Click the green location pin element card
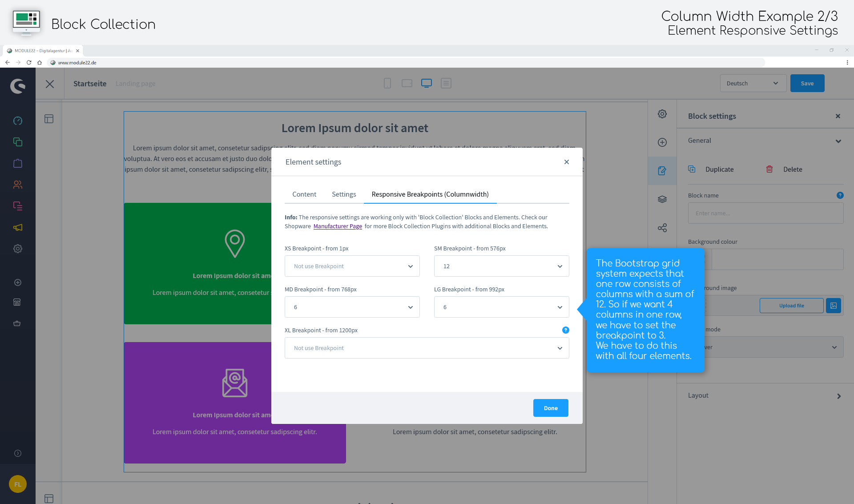Image resolution: width=854 pixels, height=504 pixels. 198,263
